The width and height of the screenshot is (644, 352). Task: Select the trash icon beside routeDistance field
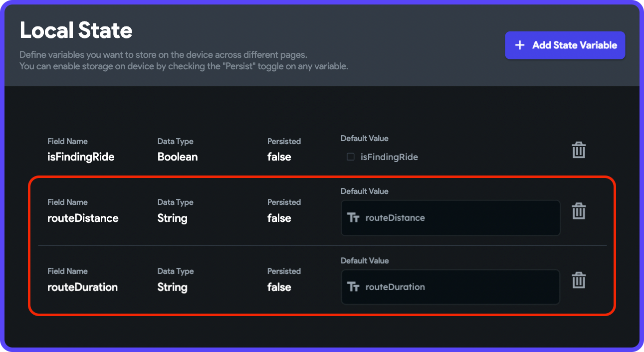click(x=578, y=210)
